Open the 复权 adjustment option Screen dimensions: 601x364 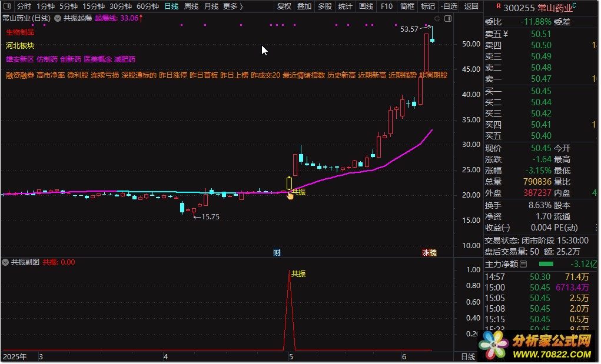coord(284,6)
